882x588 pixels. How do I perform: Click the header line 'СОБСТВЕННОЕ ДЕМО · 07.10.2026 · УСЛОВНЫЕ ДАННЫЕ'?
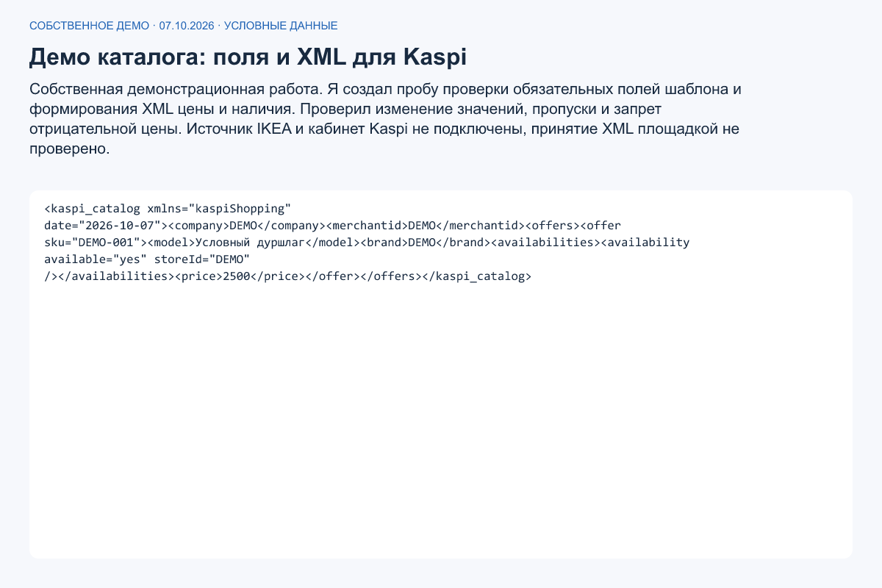pos(184,26)
